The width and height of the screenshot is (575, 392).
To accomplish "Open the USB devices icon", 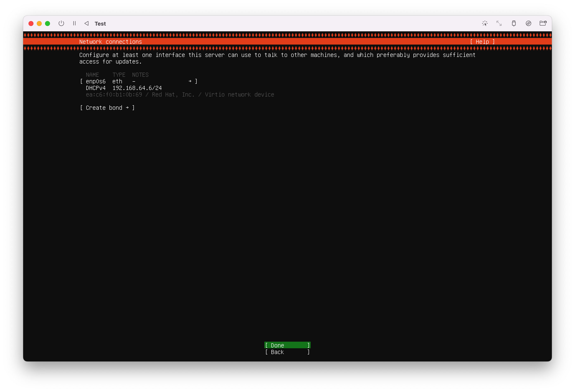I will [514, 24].
